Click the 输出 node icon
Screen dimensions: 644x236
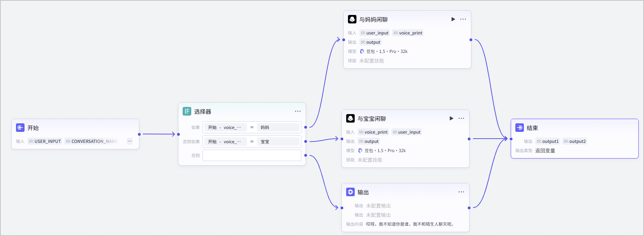point(350,192)
